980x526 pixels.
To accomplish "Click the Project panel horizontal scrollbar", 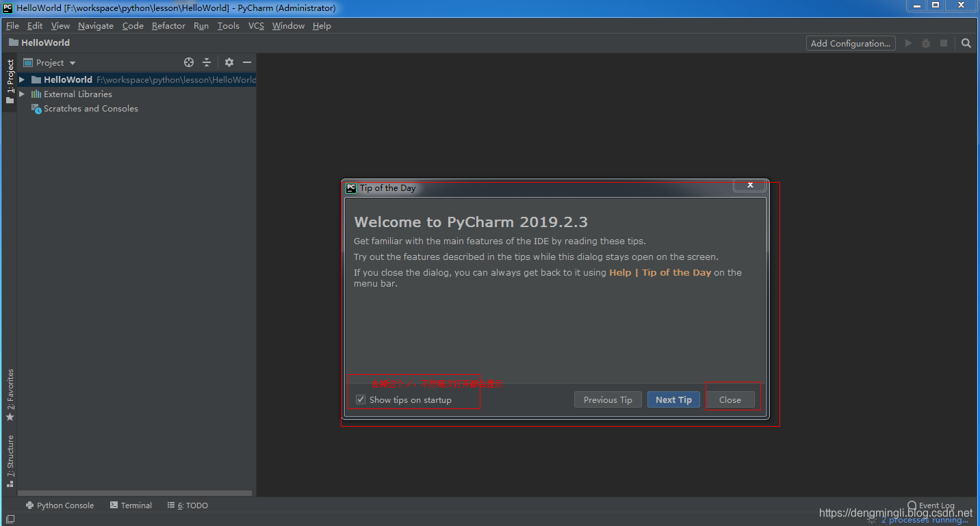I will click(135, 493).
